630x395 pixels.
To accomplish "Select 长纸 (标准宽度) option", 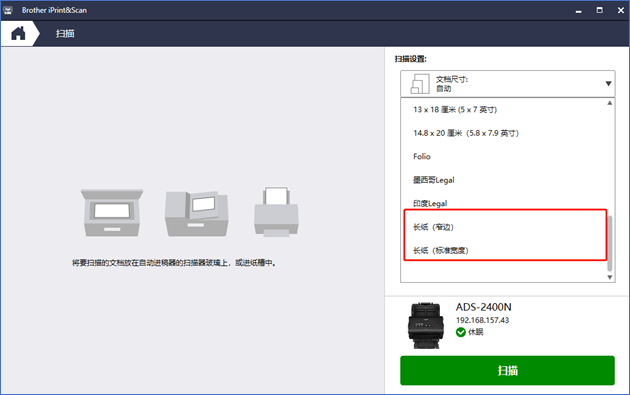I will [x=441, y=250].
